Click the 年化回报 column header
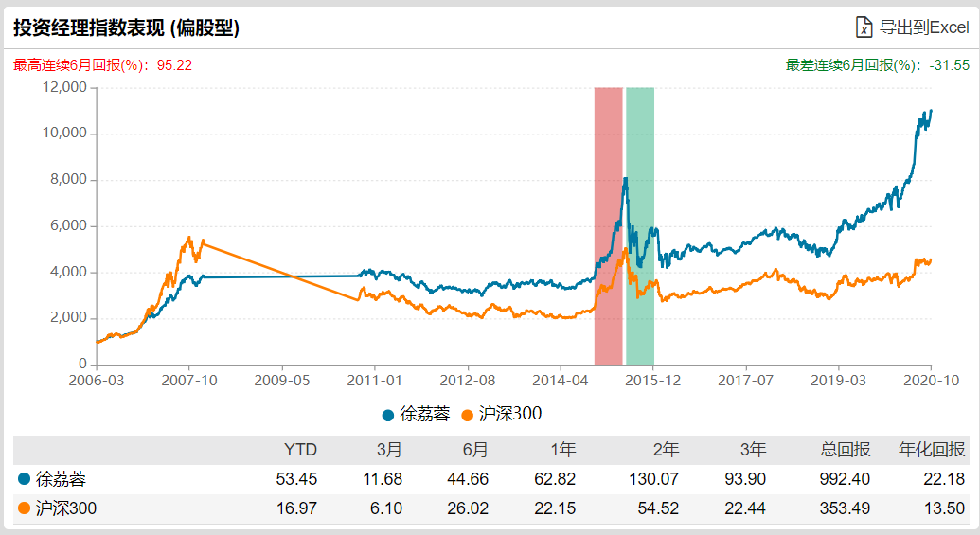The image size is (980, 535). (x=932, y=449)
